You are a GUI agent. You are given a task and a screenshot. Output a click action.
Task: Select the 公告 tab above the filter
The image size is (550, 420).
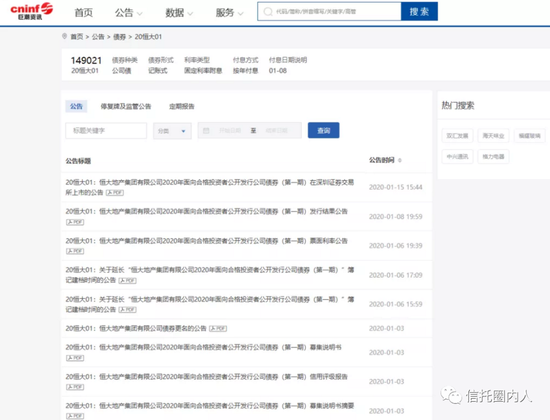click(x=76, y=106)
